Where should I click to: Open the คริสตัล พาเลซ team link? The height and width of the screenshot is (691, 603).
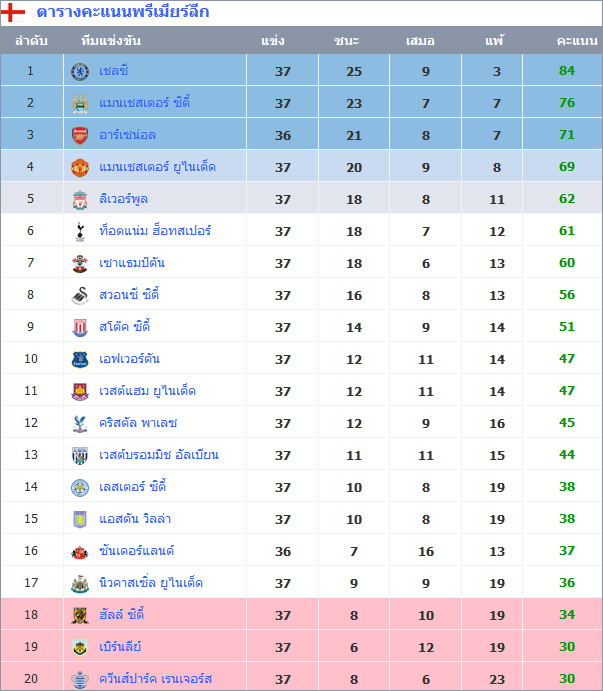click(138, 423)
